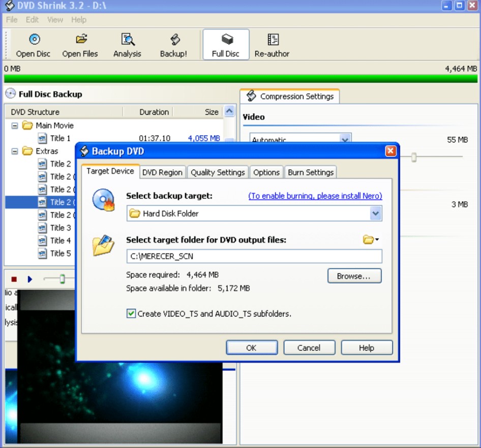Open the Edit menu

pos(32,20)
